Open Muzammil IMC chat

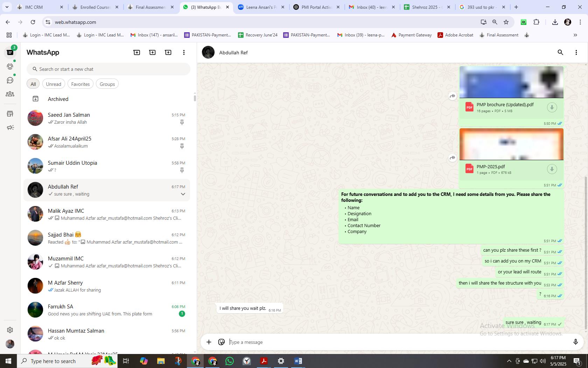[107, 262]
